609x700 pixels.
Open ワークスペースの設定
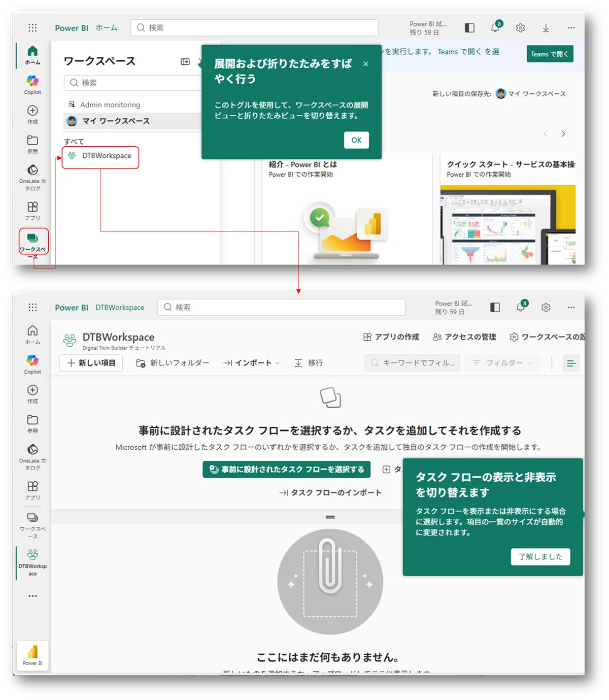(547, 337)
